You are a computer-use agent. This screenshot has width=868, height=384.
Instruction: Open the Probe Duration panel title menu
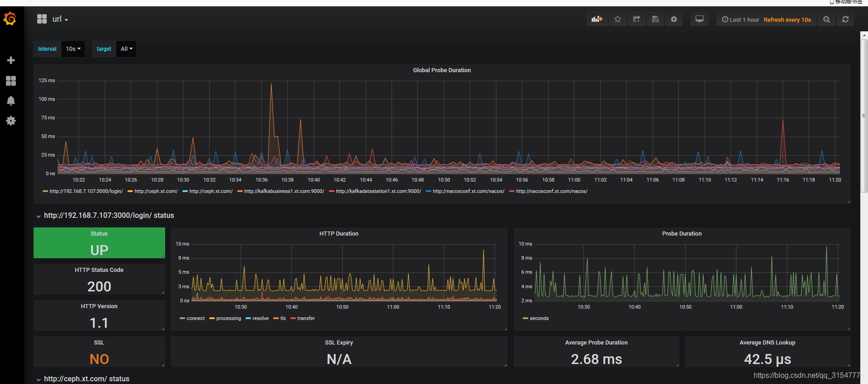click(682, 233)
